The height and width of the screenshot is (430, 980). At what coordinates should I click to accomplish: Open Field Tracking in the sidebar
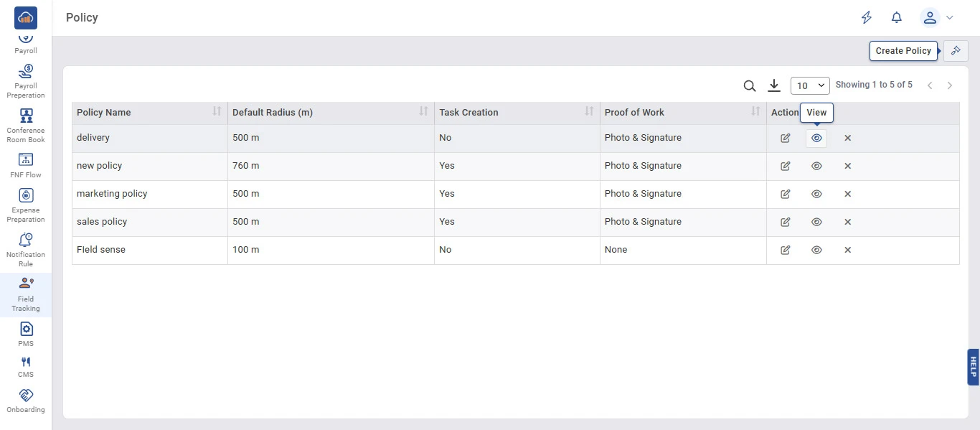pos(26,294)
